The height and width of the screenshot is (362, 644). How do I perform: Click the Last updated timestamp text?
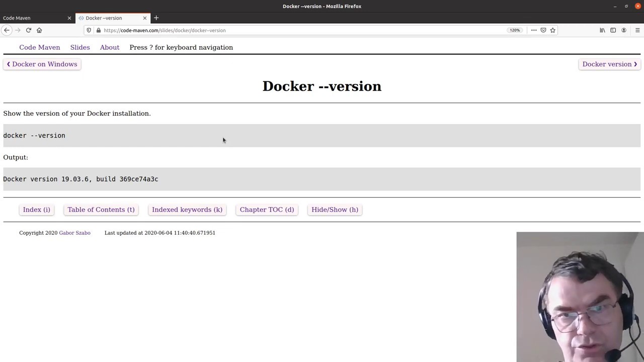coord(160,233)
